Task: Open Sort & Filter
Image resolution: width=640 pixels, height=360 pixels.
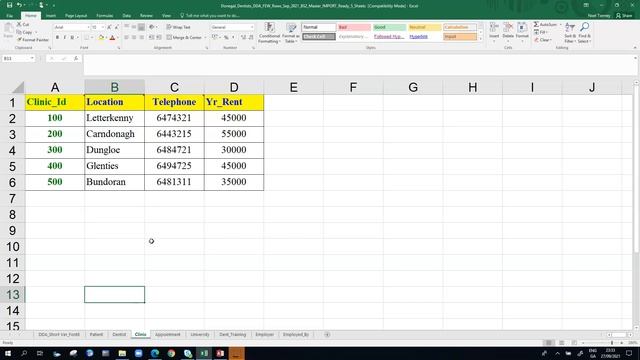Action: [570, 33]
